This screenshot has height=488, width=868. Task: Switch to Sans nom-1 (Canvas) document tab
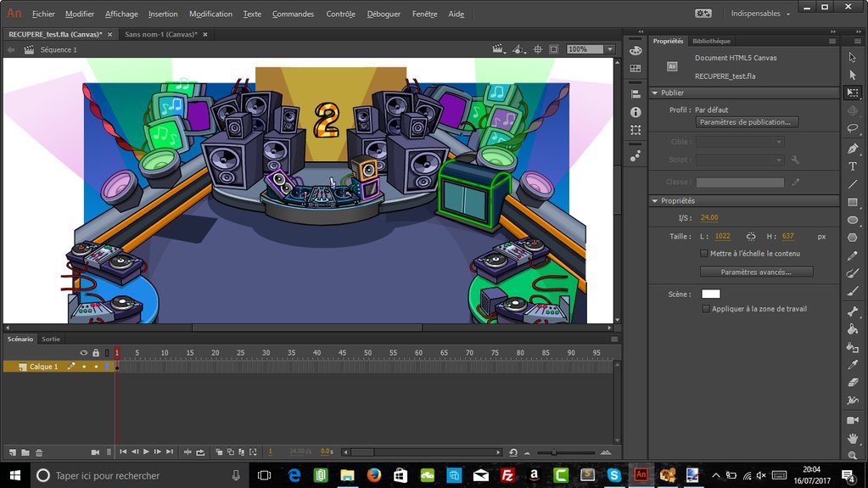(x=161, y=34)
